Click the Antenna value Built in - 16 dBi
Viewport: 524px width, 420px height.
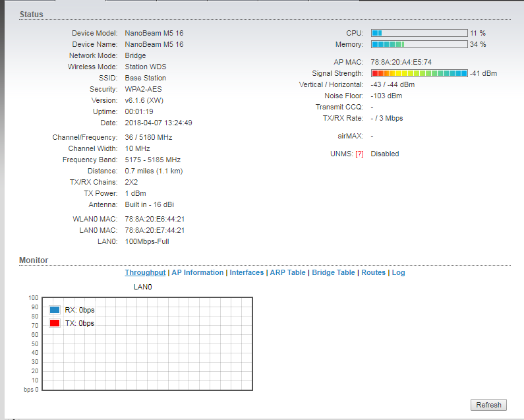pyautogui.click(x=150, y=204)
